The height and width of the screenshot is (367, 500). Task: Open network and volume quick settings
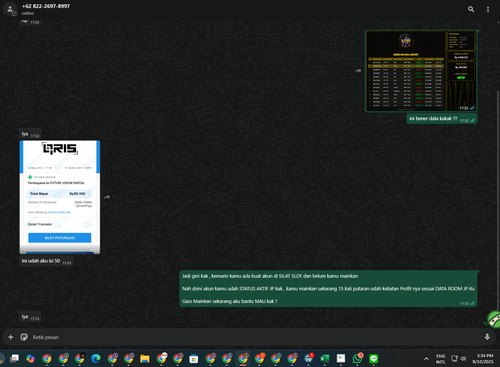click(458, 359)
